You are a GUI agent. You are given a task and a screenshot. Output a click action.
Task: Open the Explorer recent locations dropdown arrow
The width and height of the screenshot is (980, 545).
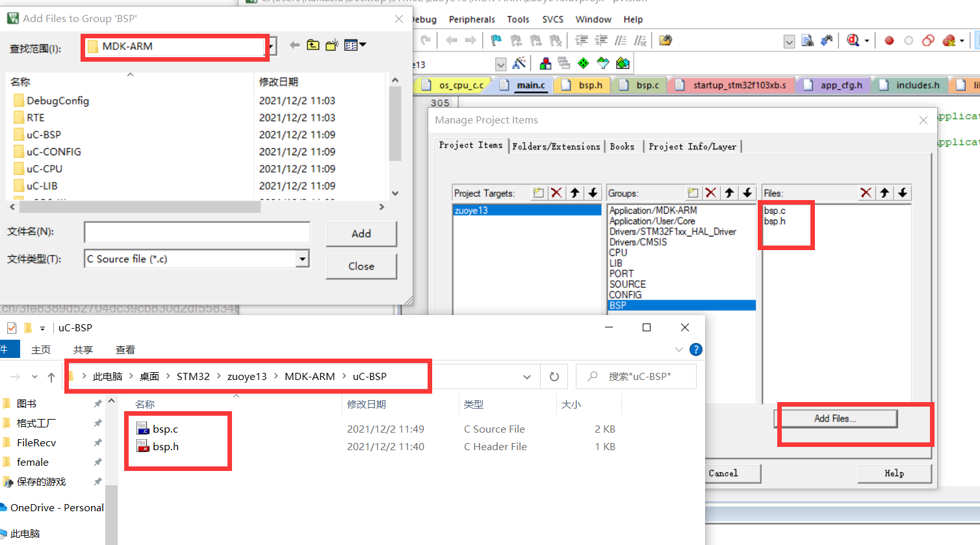point(34,377)
